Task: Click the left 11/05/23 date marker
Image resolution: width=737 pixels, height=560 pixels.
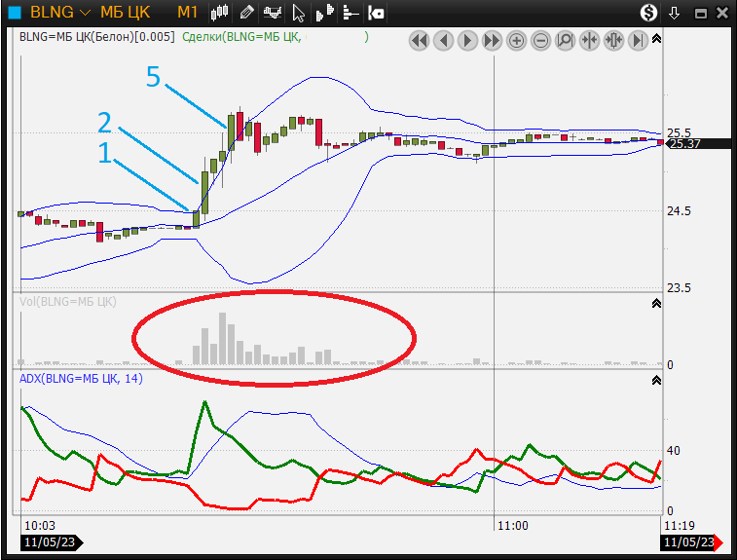Action: point(52,542)
